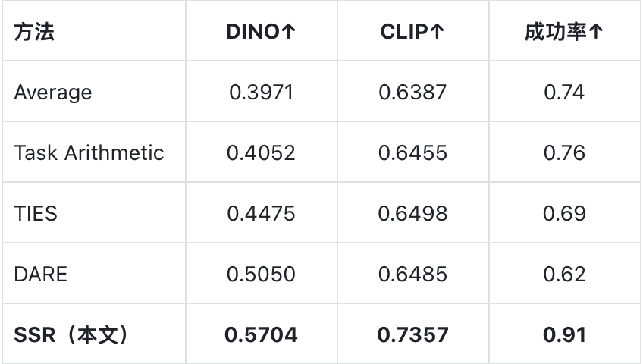Screen dimensions: 643x364
Task: Click Task Arithmetic's DINO value 0.4052
Action: click(x=261, y=153)
